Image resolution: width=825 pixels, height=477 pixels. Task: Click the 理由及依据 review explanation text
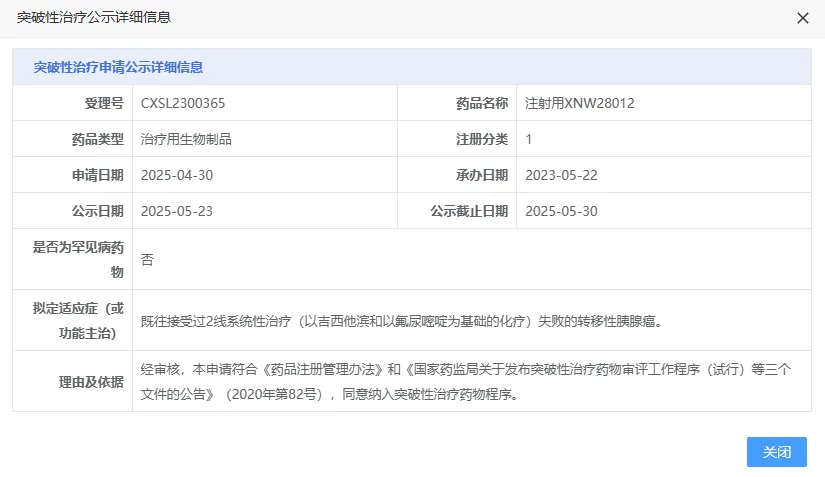[466, 381]
